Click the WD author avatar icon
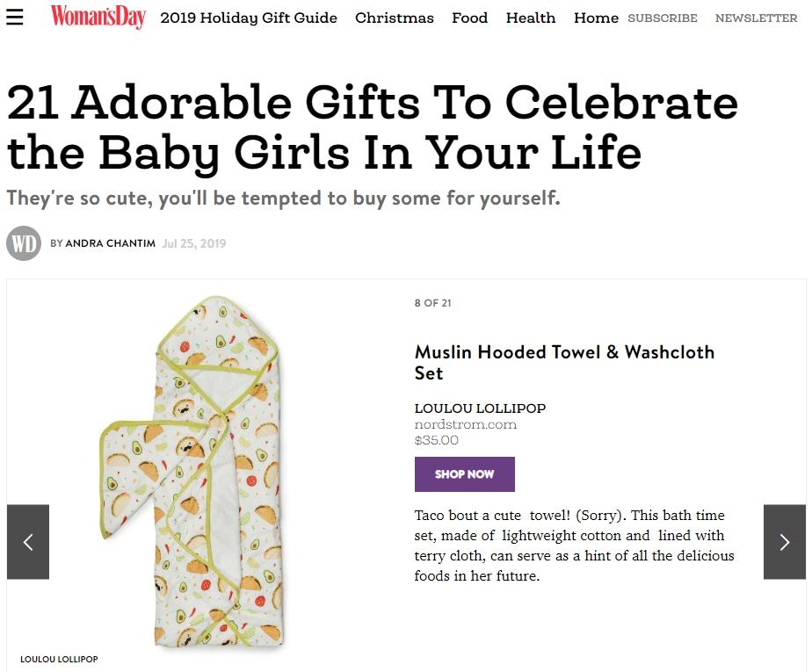 click(x=24, y=243)
